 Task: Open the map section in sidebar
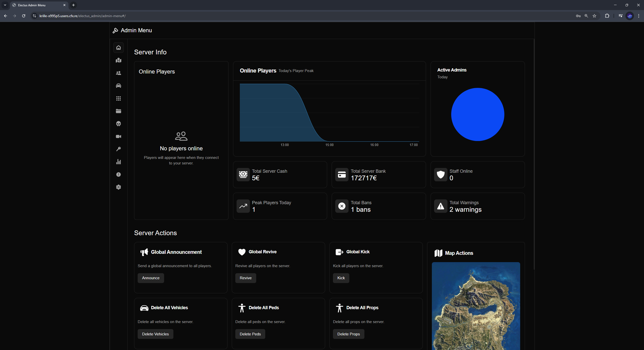tap(118, 60)
